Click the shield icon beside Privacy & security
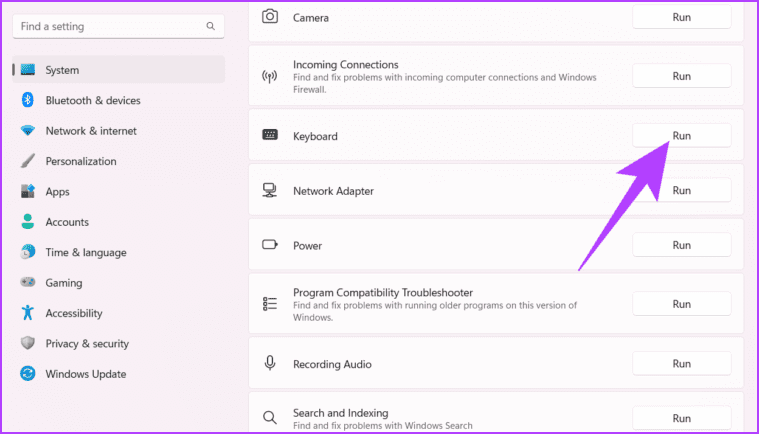 tap(28, 343)
